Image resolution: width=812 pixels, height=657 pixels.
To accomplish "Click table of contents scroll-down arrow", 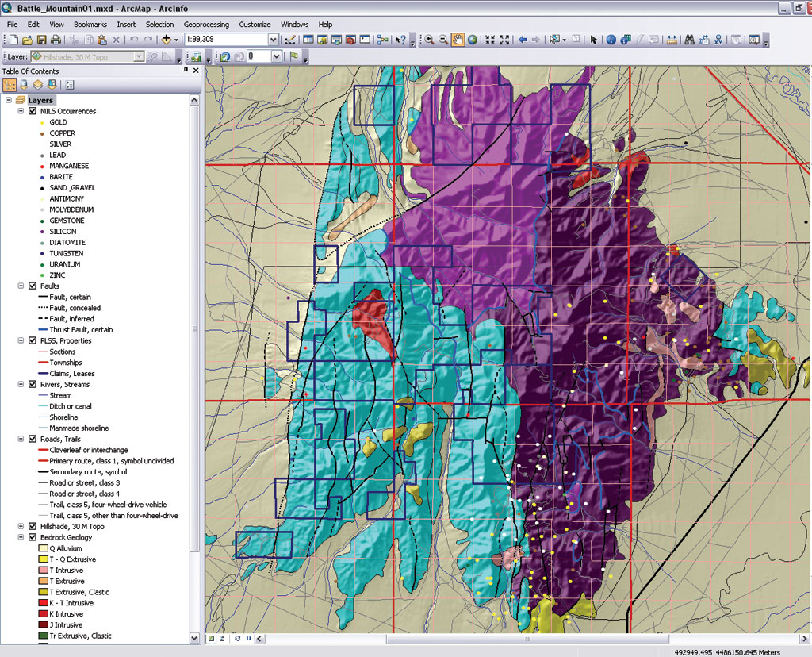I will click(x=195, y=638).
